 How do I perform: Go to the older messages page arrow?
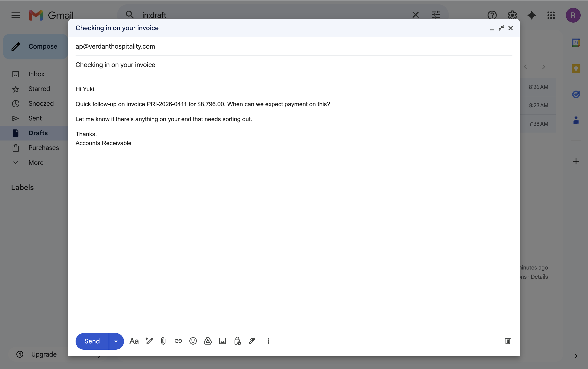(x=543, y=67)
